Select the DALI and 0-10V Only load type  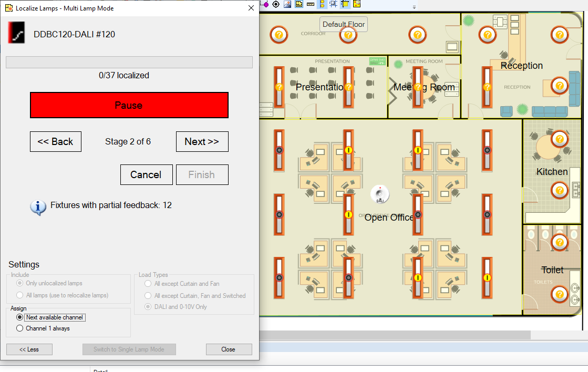[x=148, y=307]
